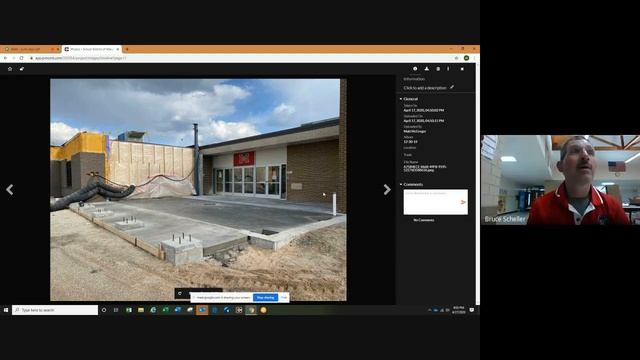Click the 'No Comments' text
This screenshot has width=640, height=360.
tap(424, 220)
